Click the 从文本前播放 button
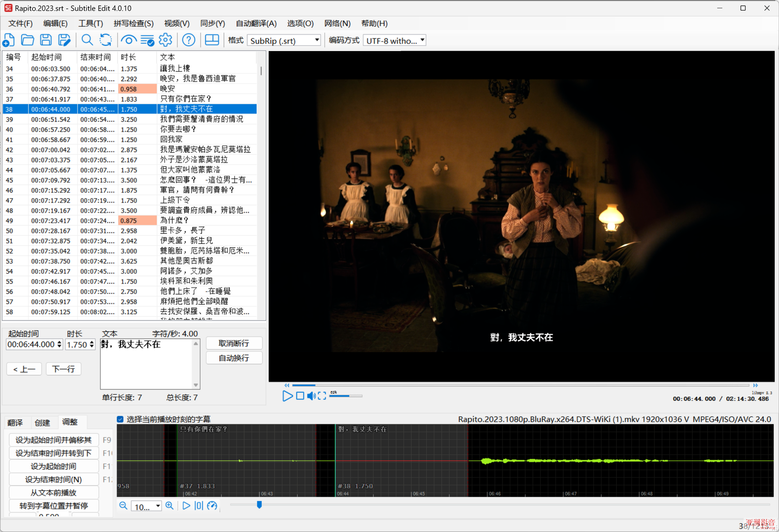Screen dimensions: 779x532 tap(54, 493)
